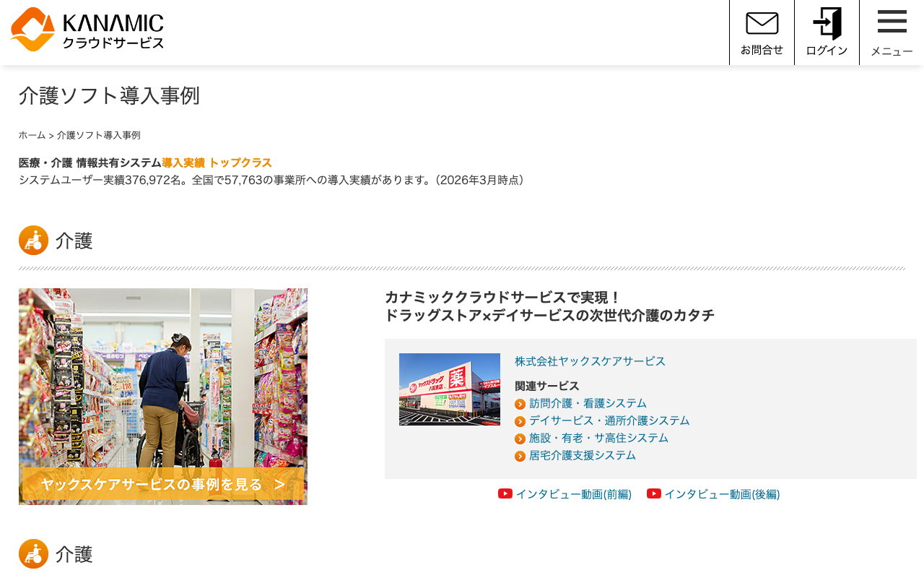This screenshot has height=578, width=924.
Task: Click 介護ソフト導入事例 in the breadcrumb
Action: coord(99,135)
